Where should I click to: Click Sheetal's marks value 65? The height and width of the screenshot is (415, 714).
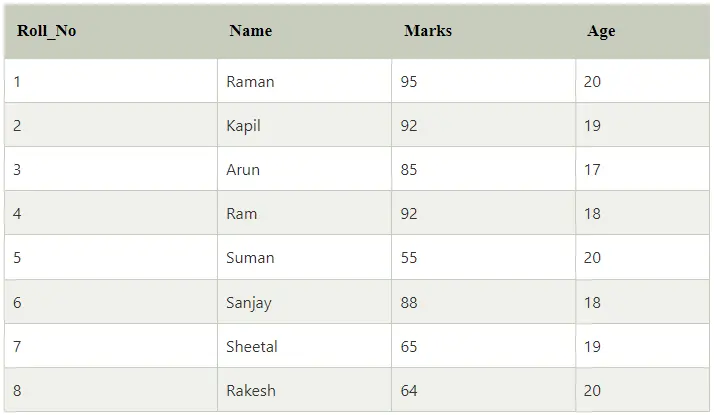click(x=483, y=346)
